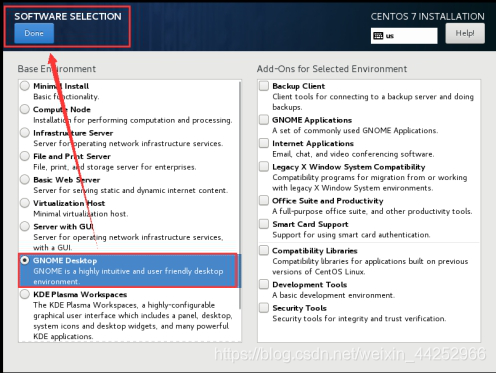Pick File and Print Server option
The image size is (496, 373).
click(25, 156)
